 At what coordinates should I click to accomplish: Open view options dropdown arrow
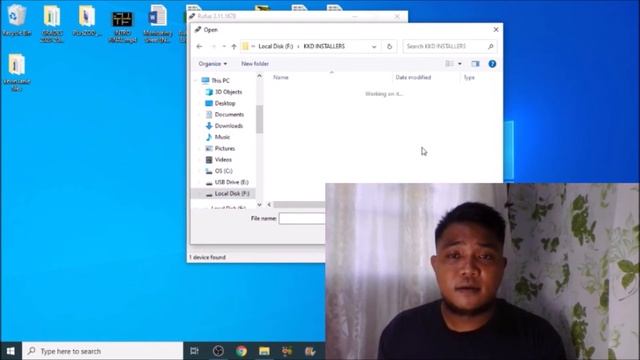point(460,64)
